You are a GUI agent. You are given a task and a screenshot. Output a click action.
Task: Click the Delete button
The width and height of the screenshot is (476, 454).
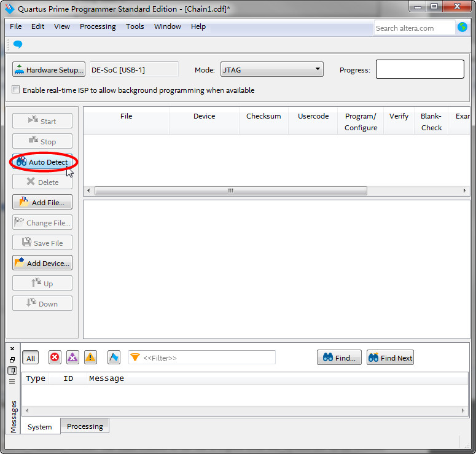pos(42,182)
